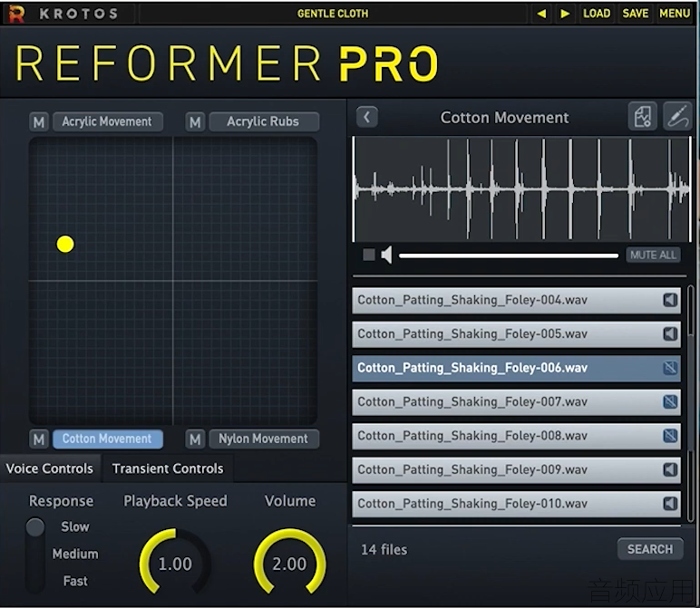The width and height of the screenshot is (700, 608).
Task: Click SAVE preset button
Action: [636, 14]
